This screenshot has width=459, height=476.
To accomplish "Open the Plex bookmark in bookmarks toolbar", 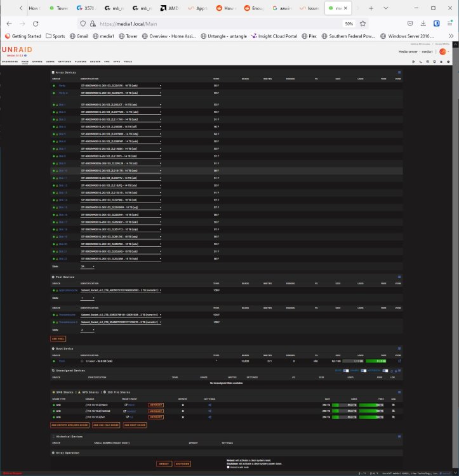I will (x=309, y=36).
